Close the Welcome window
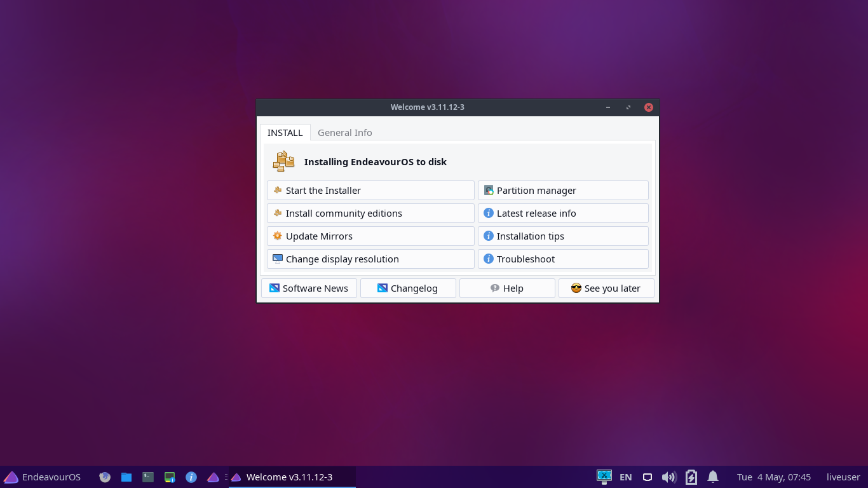Image resolution: width=868 pixels, height=488 pixels. coord(649,107)
